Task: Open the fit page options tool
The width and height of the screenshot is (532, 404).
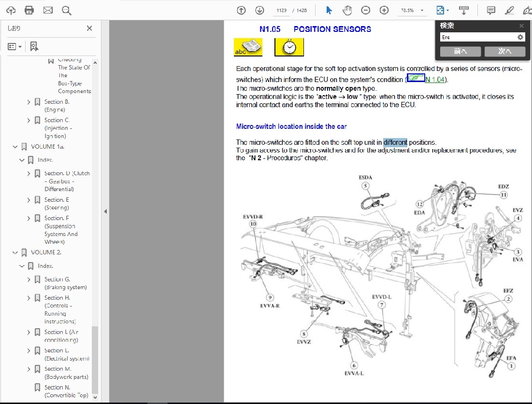Action: 442,11
